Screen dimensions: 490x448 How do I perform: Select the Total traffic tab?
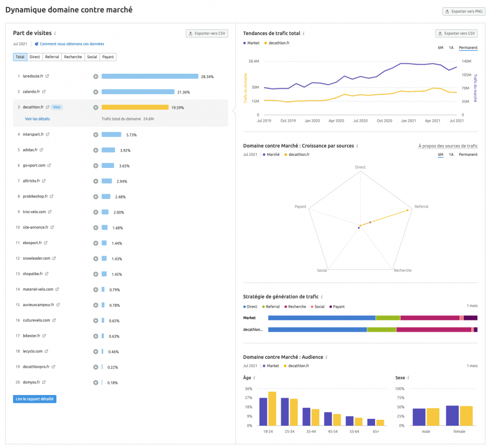click(x=20, y=57)
